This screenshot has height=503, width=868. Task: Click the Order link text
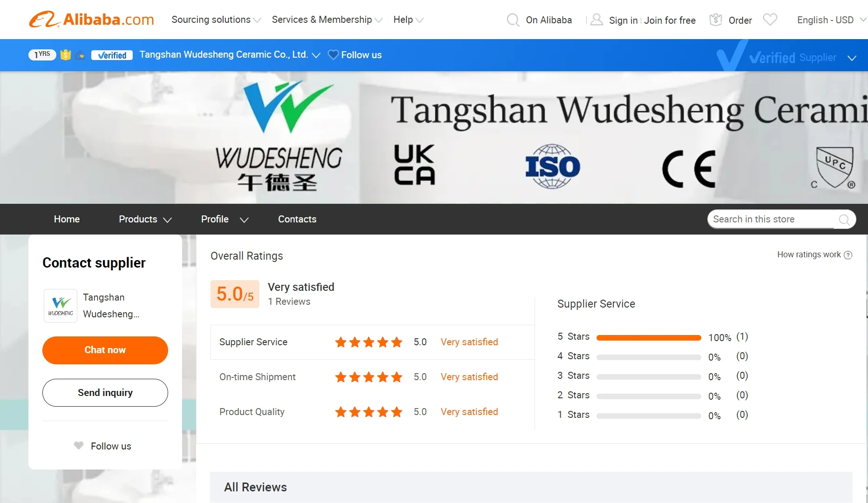pos(740,20)
